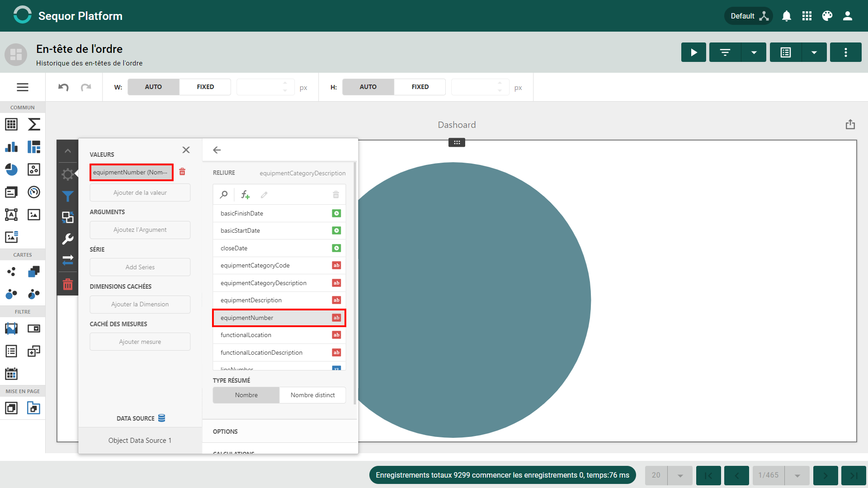Expand the filter button dropdown arrow

point(754,52)
